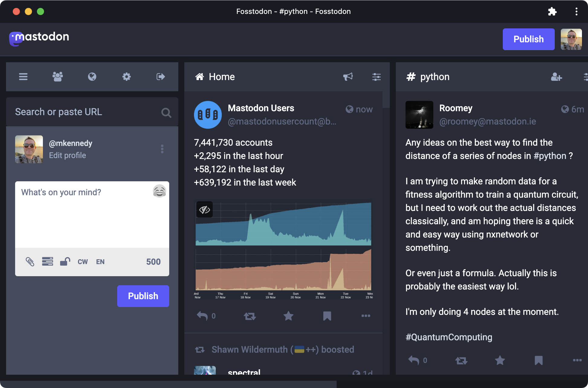Click the Home column vertical scrollbar
The image size is (588, 388).
(386, 100)
